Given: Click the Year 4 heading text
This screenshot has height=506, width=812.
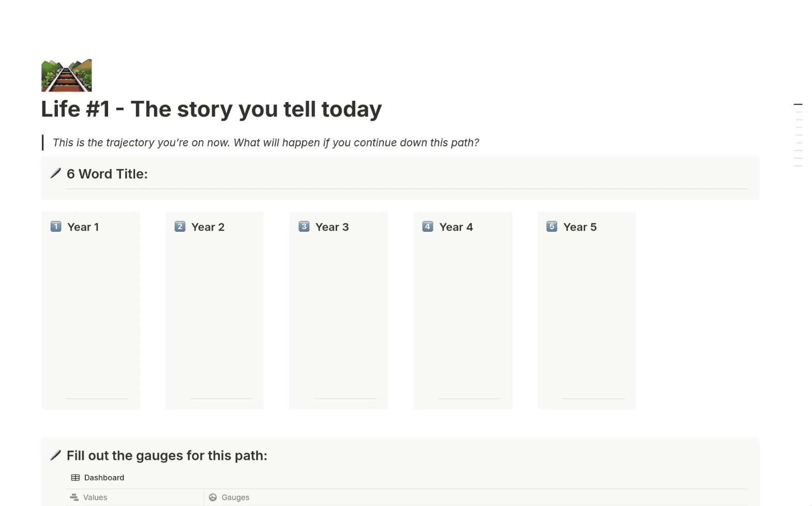Looking at the screenshot, I should point(456,227).
